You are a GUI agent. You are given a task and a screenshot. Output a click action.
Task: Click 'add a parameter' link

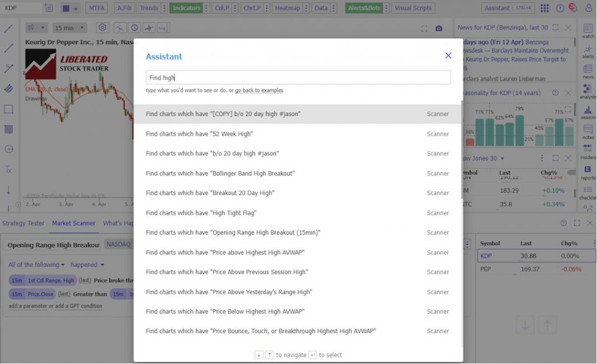(28, 306)
